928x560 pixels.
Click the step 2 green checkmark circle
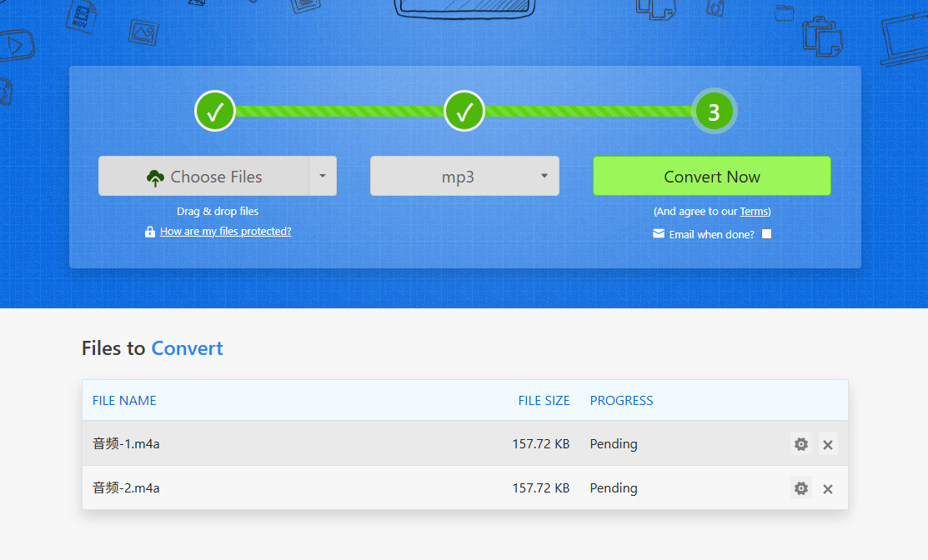[x=464, y=111]
